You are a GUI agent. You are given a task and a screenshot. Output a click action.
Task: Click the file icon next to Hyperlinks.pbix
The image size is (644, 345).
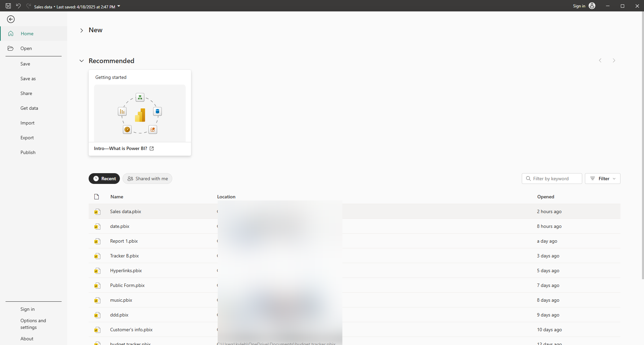[x=97, y=271]
